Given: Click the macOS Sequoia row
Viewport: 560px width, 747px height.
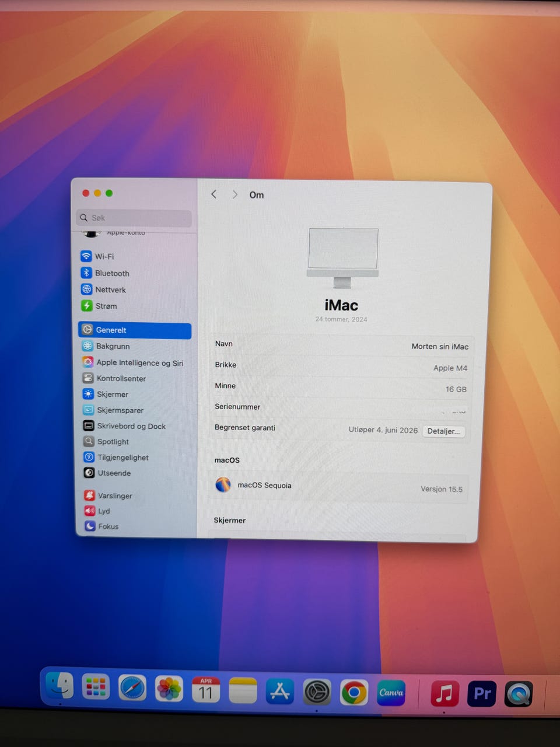Looking at the screenshot, I should [x=339, y=487].
